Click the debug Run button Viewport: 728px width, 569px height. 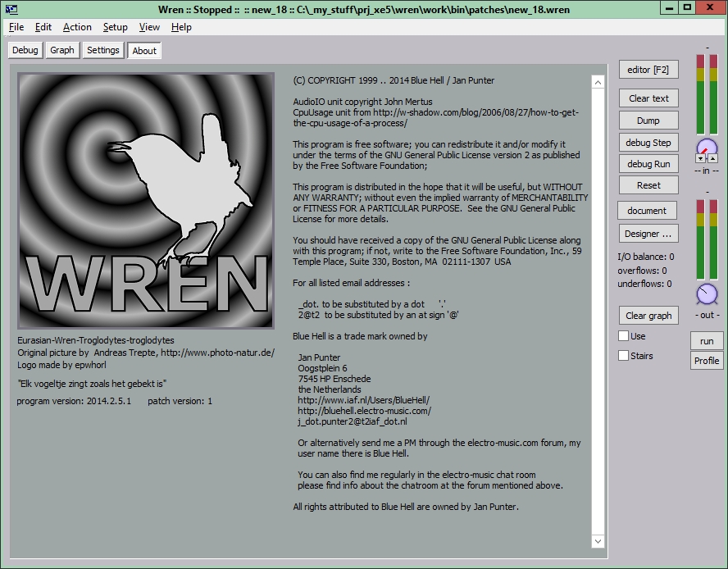coord(648,164)
